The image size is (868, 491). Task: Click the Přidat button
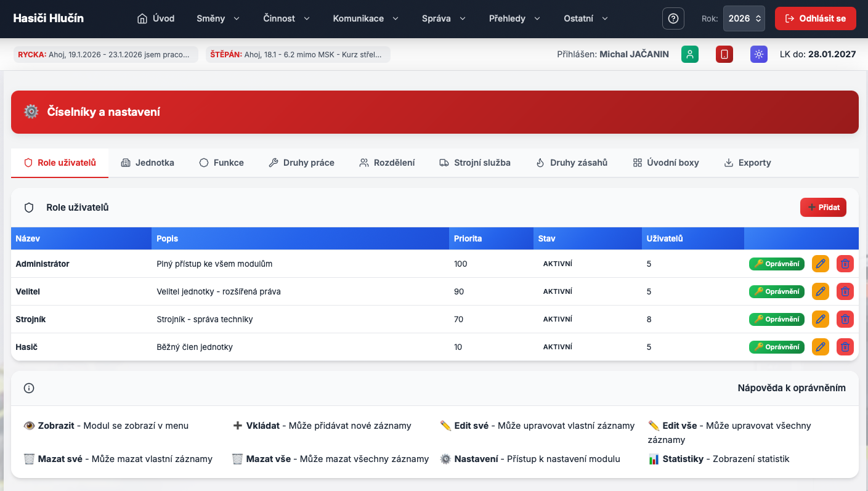823,208
